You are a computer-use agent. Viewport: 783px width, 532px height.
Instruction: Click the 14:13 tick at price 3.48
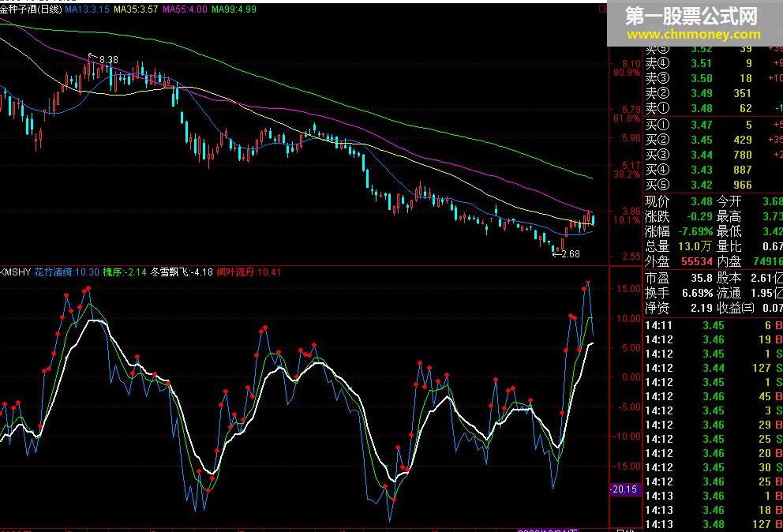(713, 525)
